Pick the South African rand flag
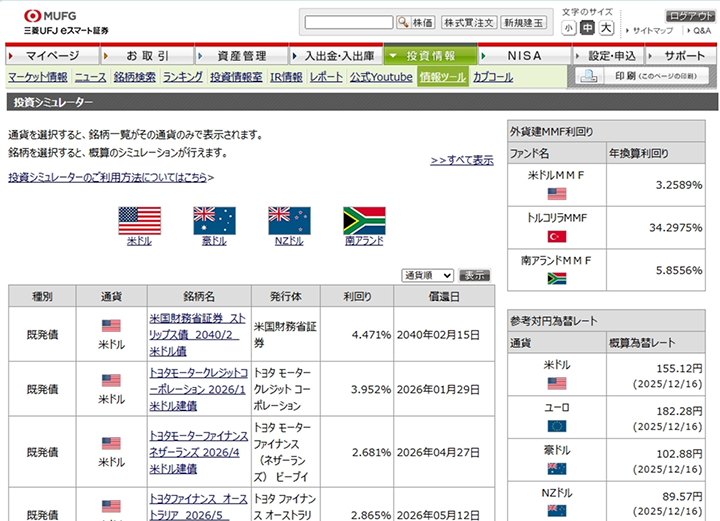720x521 pixels. click(364, 220)
